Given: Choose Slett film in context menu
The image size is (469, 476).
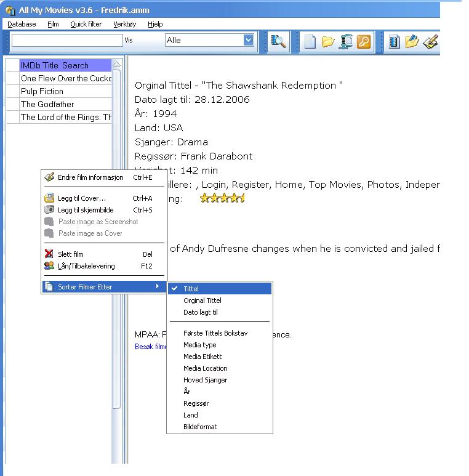Looking at the screenshot, I should click(104, 254).
